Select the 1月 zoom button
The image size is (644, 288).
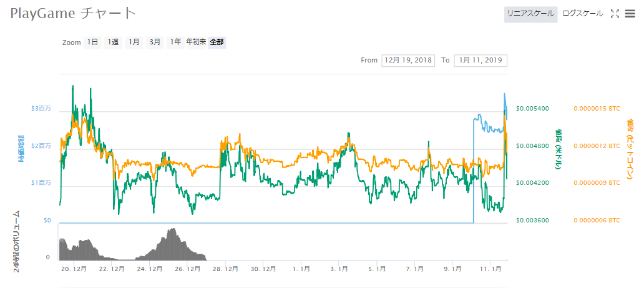coord(134,42)
